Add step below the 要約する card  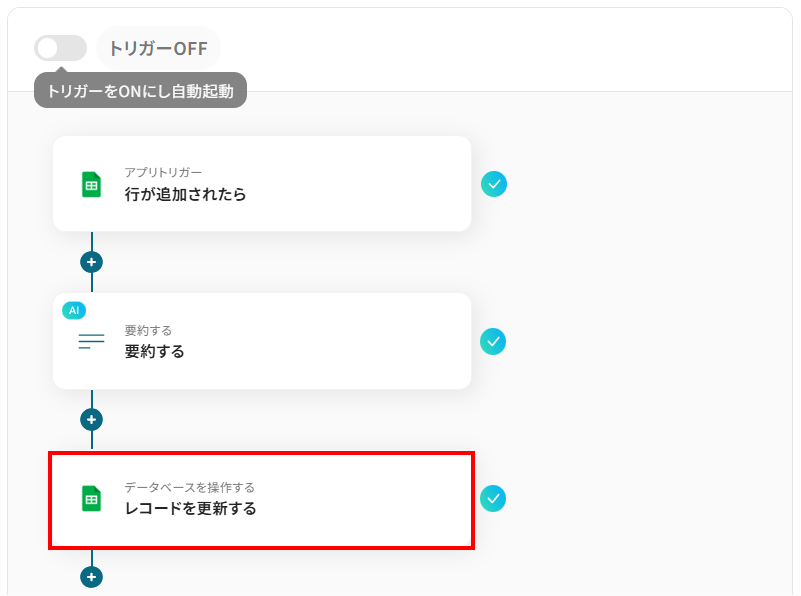92,419
